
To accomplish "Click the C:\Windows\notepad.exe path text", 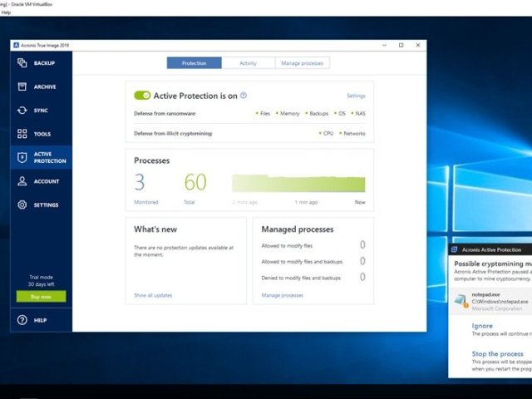I will coord(500,301).
